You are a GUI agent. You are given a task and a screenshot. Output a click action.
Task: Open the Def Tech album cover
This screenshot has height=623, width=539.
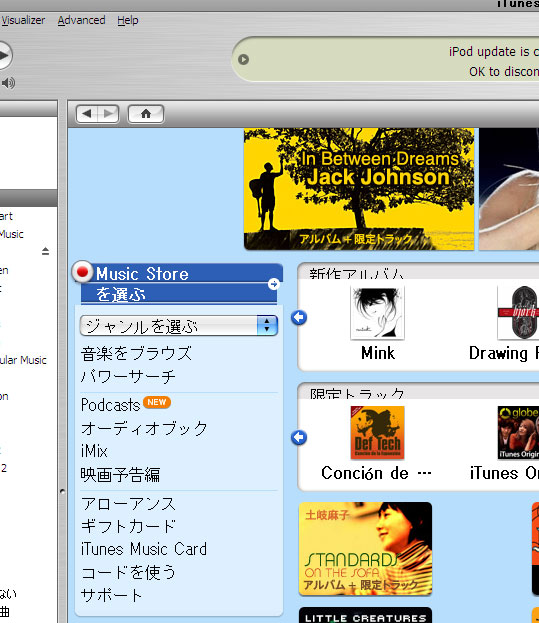377,433
